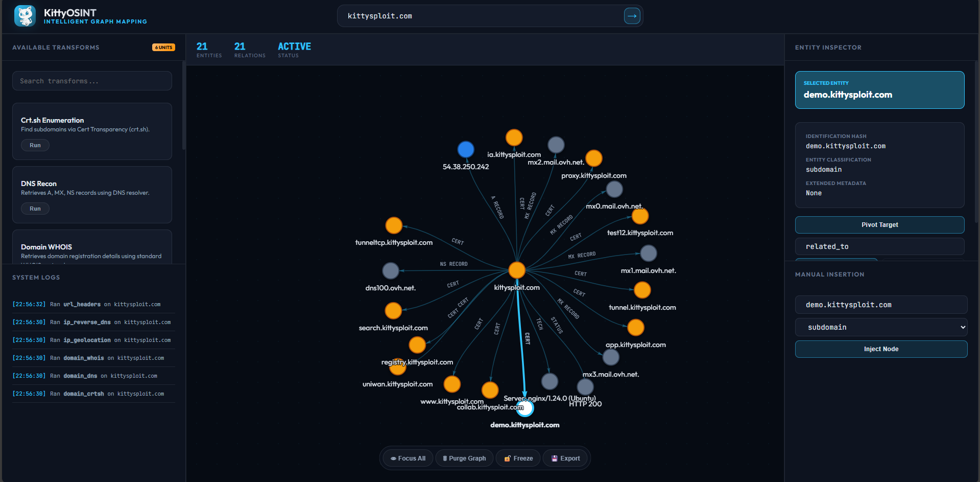This screenshot has height=482, width=980.
Task: Select the highlighted demo.kittysploit.com node
Action: click(x=525, y=408)
